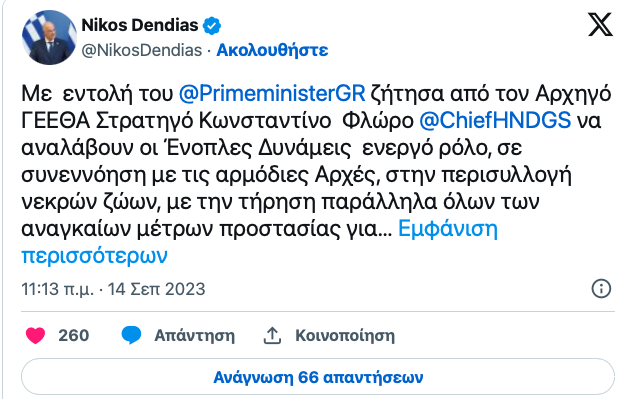This screenshot has height=399, width=631.
Task: Open @PrimeministerGR mention
Action: [x=272, y=93]
